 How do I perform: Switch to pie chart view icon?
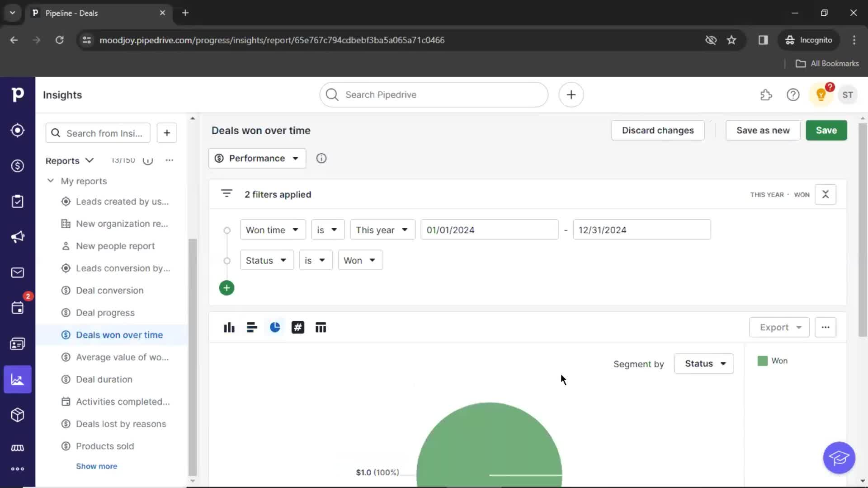(275, 327)
